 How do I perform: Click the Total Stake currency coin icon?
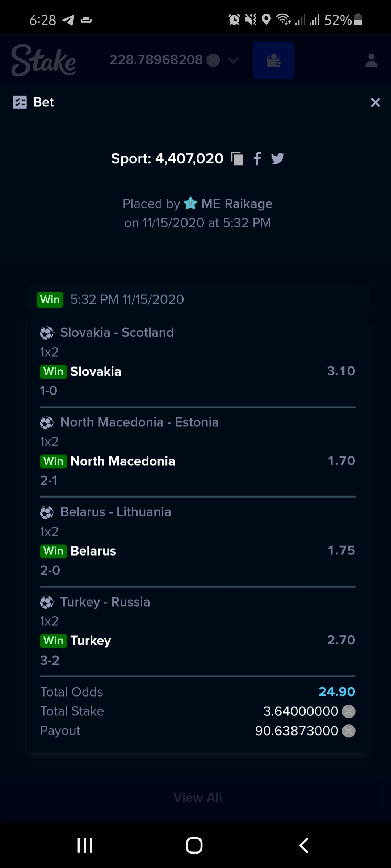[349, 711]
